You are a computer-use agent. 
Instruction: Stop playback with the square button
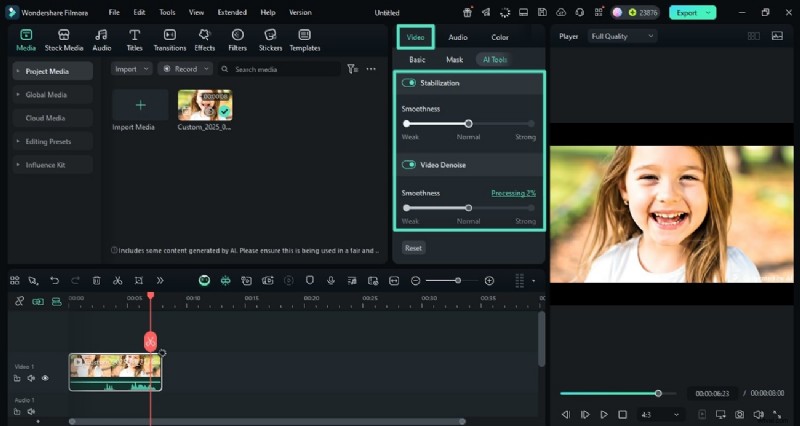622,414
